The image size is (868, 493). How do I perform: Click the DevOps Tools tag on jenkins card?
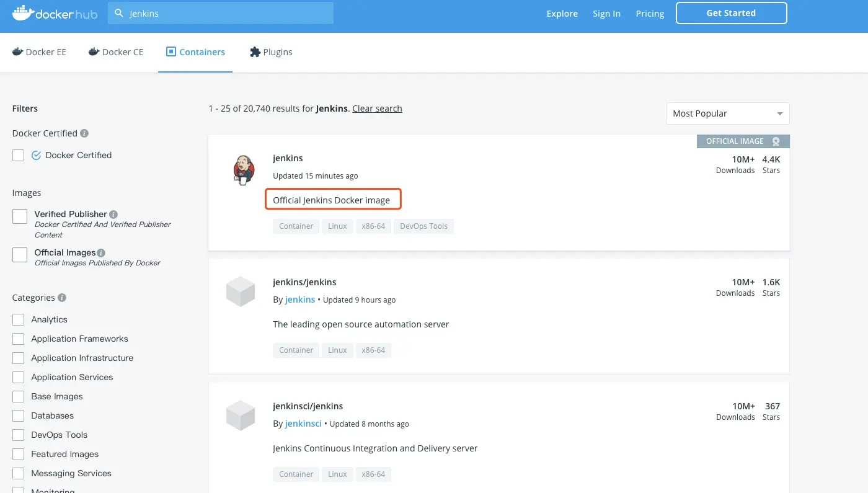[x=424, y=226]
